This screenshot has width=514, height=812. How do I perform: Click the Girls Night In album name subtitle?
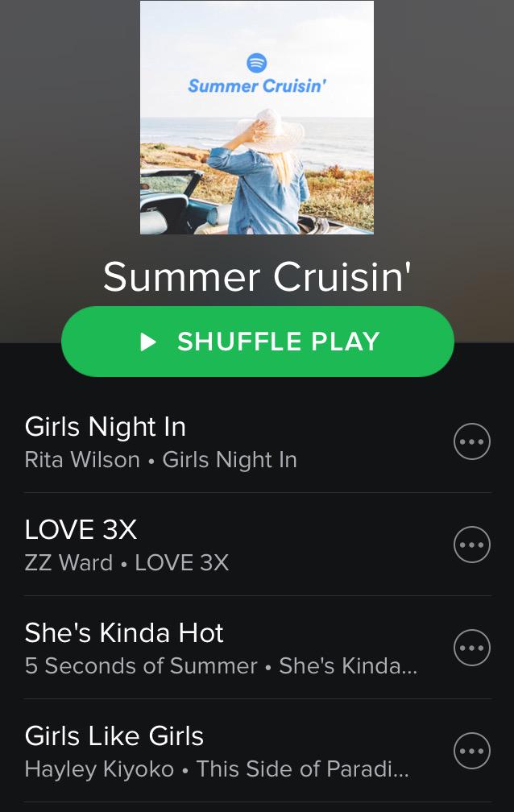(x=230, y=460)
